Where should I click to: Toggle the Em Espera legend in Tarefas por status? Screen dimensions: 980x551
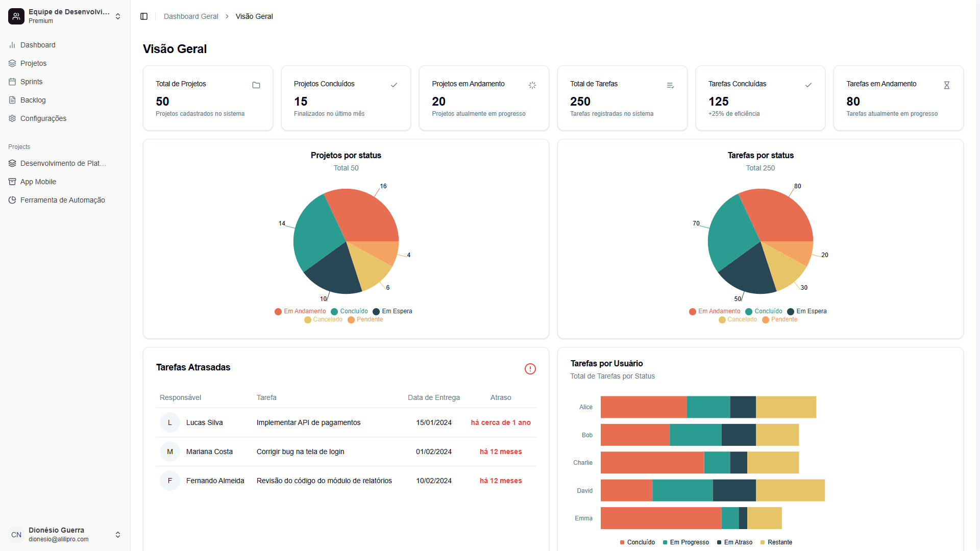(807, 311)
